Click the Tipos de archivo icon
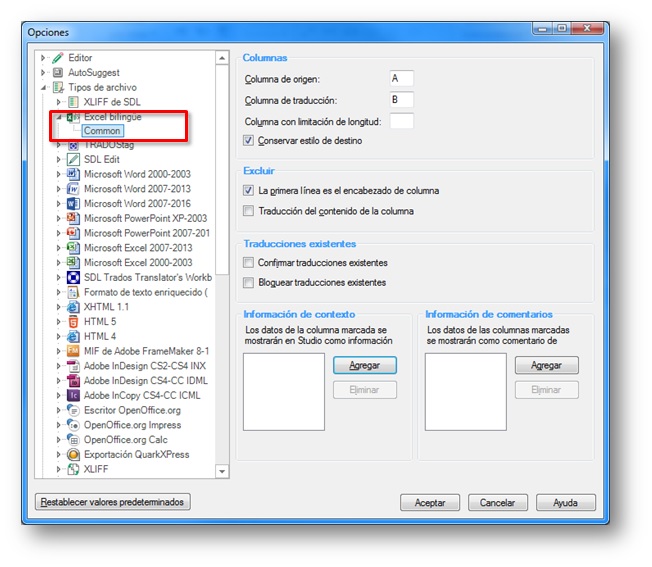This screenshot has height=567, width=652. click(x=58, y=87)
